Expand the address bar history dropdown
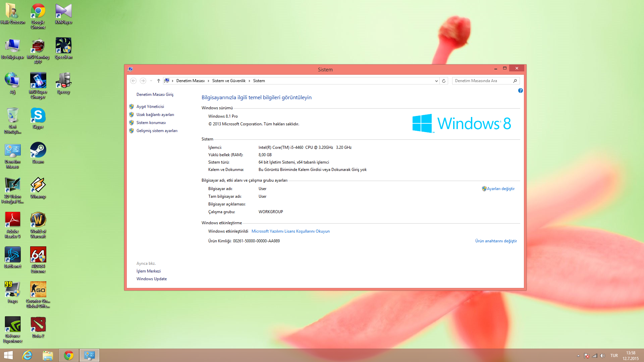Screen dimensions: 644x362 point(436,81)
